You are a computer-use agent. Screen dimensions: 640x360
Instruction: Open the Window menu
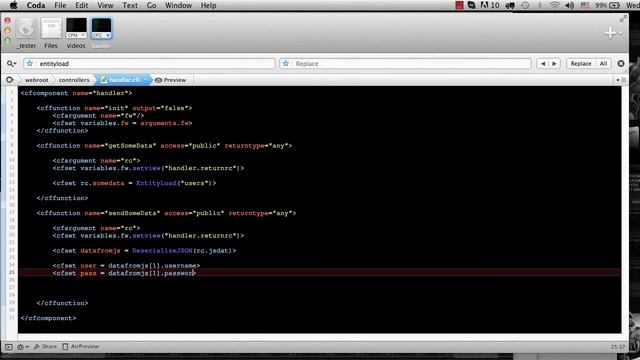tap(178, 5)
